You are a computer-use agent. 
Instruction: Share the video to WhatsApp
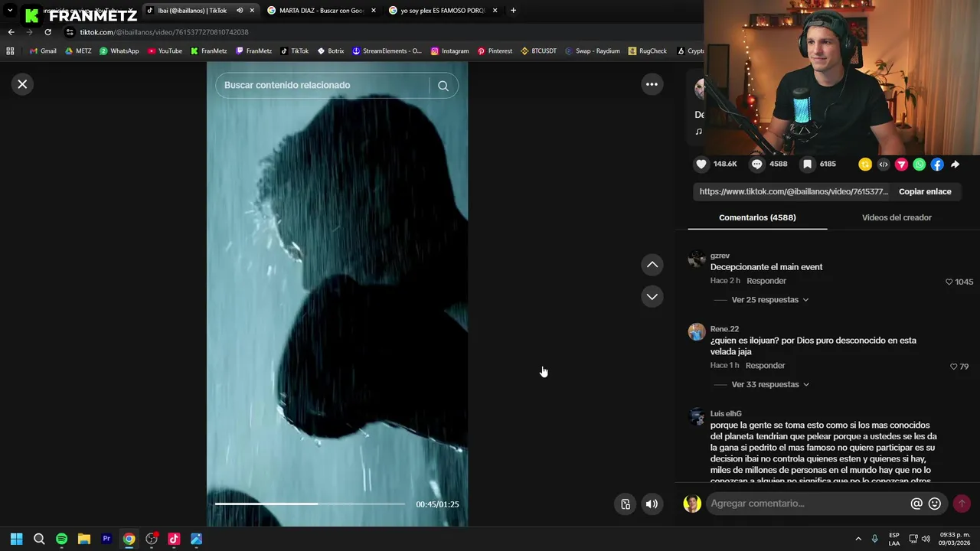tap(920, 165)
